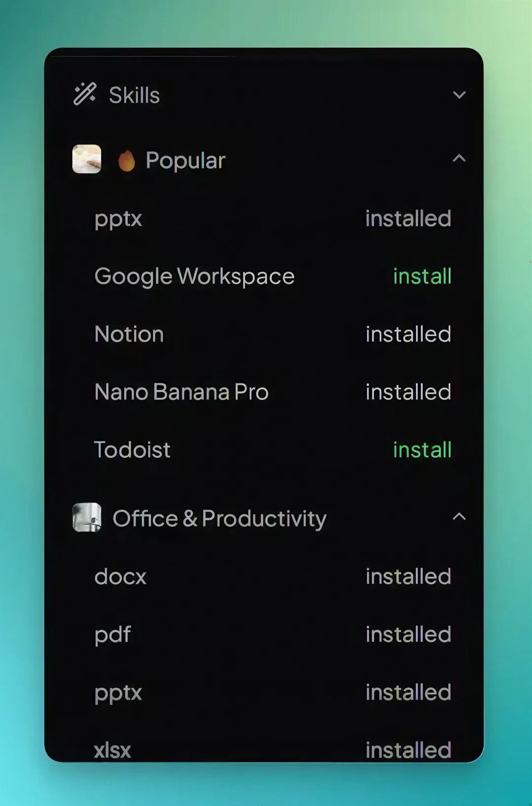Click installed status next to Nano Banana Pro
532x806 pixels.
408,392
